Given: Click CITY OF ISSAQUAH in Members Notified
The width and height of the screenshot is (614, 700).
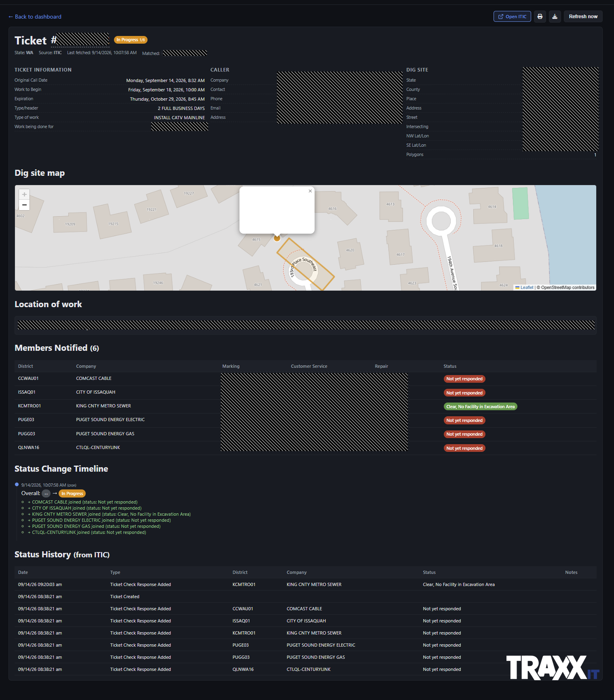Looking at the screenshot, I should (96, 392).
